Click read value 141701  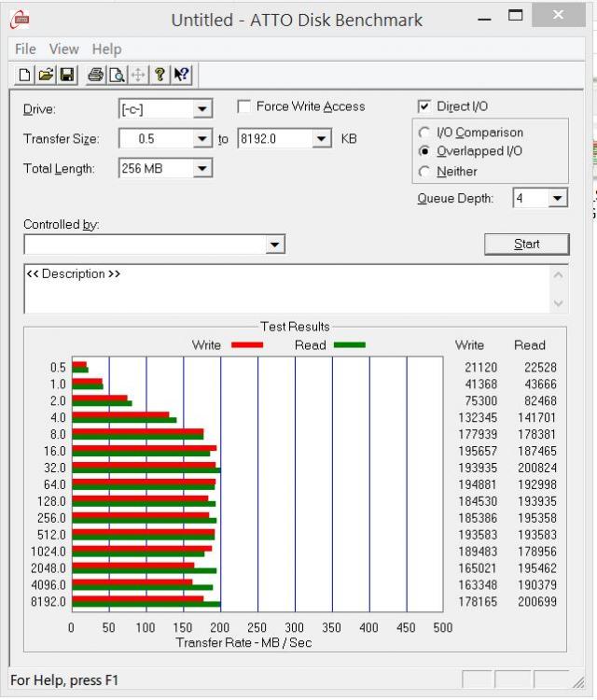tap(537, 417)
